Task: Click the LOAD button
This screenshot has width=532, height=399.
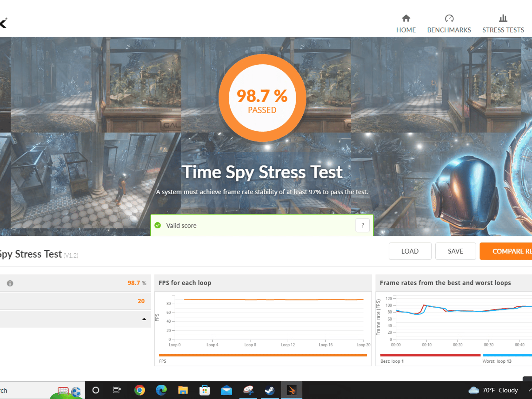Action: tap(410, 251)
